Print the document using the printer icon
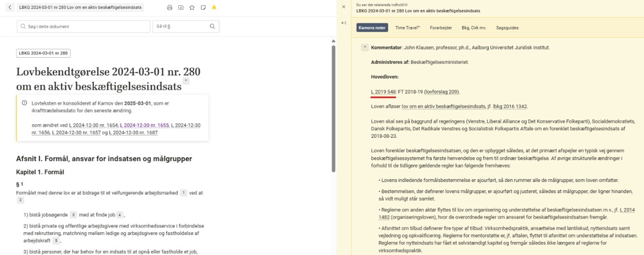The height and width of the screenshot is (255, 644). pos(170,8)
